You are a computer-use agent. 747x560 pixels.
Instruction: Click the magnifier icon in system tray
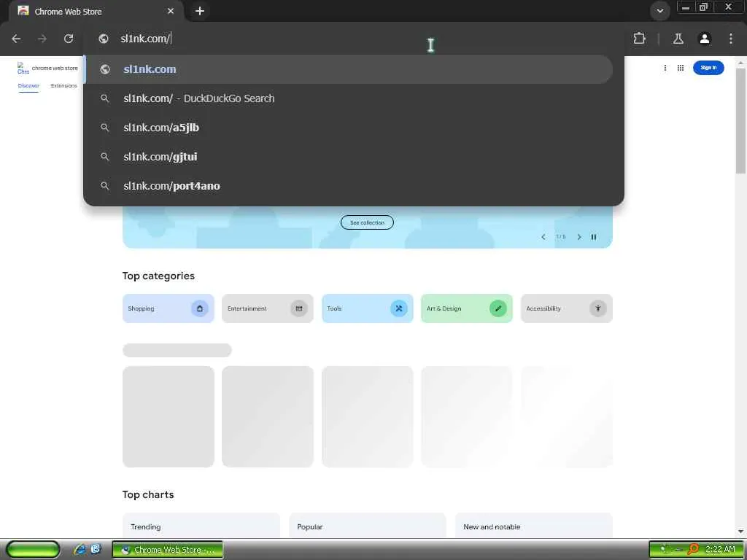[x=693, y=550]
